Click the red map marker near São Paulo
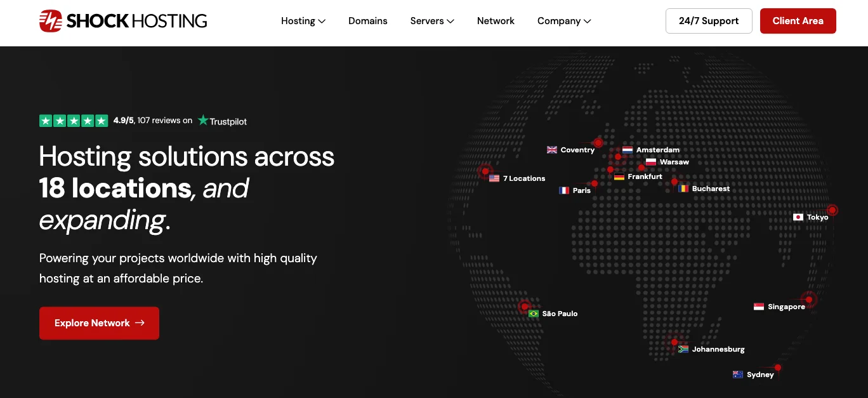This screenshot has height=398, width=868. click(x=524, y=307)
